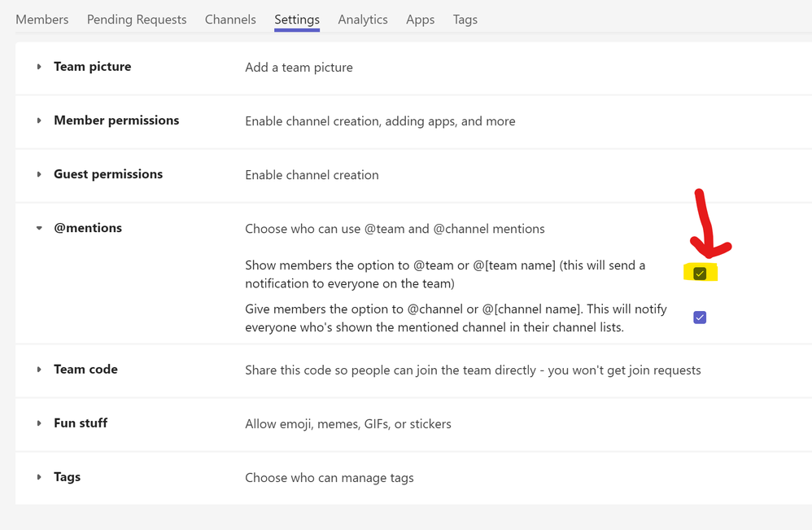Click the Team code heading

(85, 370)
